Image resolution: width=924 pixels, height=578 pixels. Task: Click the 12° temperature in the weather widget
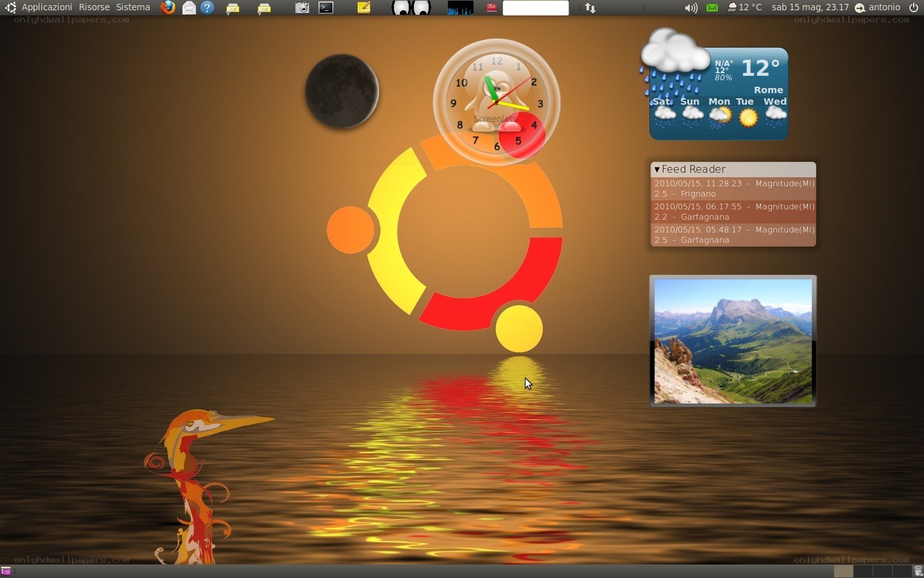pyautogui.click(x=760, y=68)
